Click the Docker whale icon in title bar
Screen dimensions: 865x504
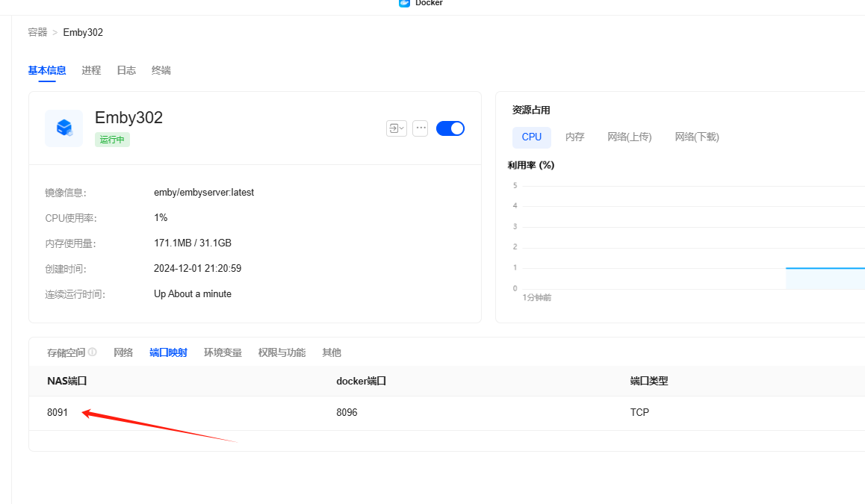(x=404, y=3)
